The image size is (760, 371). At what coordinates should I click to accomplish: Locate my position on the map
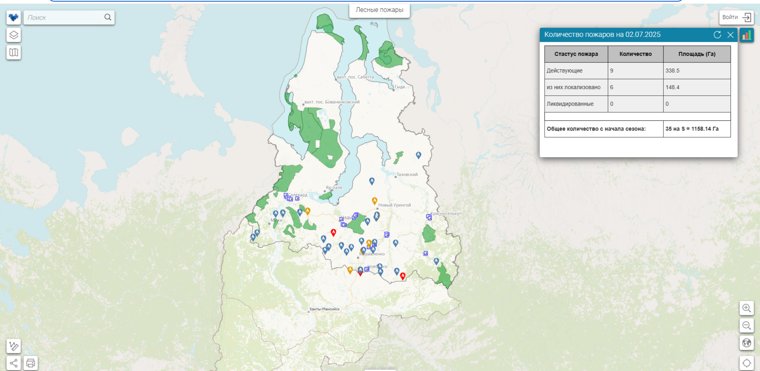click(747, 362)
